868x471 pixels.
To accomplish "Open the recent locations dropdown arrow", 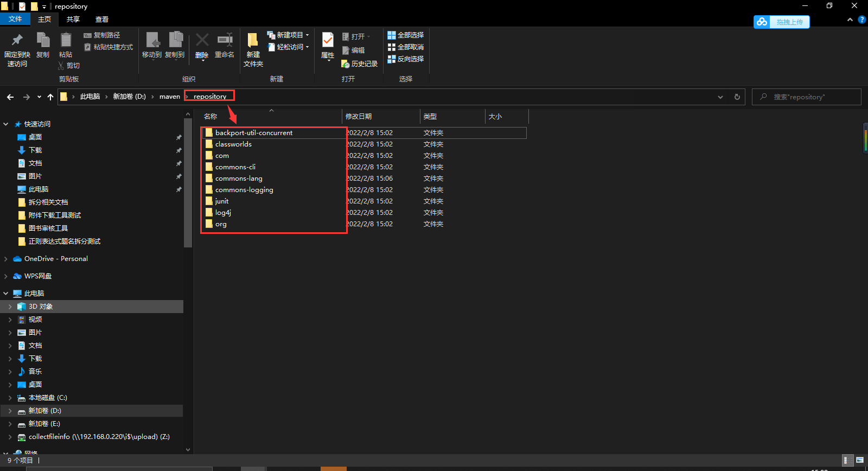I will pos(39,97).
